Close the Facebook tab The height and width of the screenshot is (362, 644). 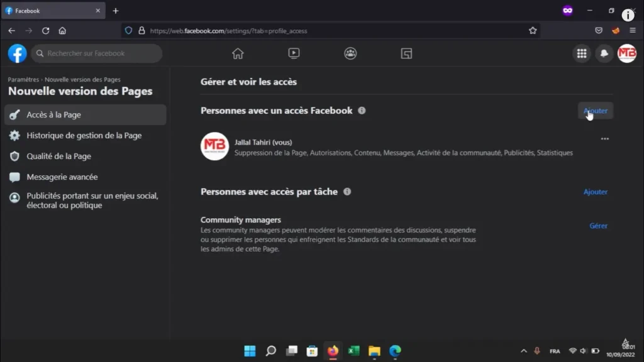pos(97,11)
